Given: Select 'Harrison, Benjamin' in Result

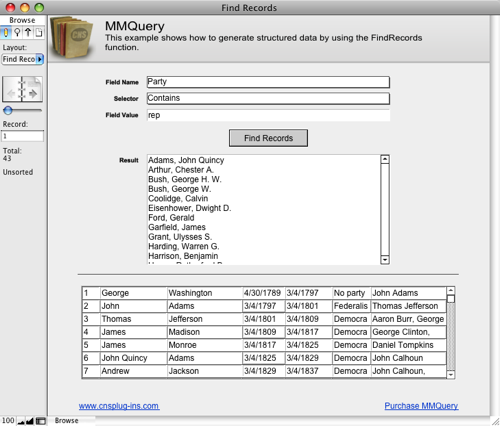Looking at the screenshot, I should 183,256.
